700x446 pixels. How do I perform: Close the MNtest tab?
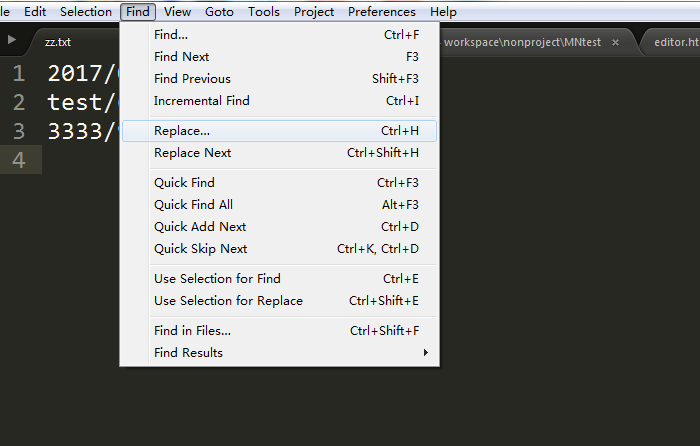(x=615, y=42)
